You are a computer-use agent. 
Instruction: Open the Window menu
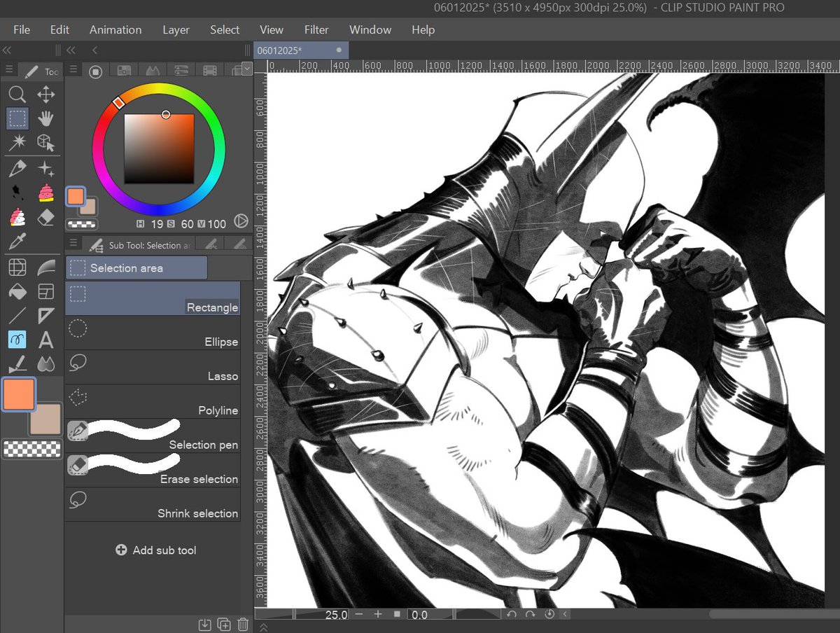(x=370, y=29)
